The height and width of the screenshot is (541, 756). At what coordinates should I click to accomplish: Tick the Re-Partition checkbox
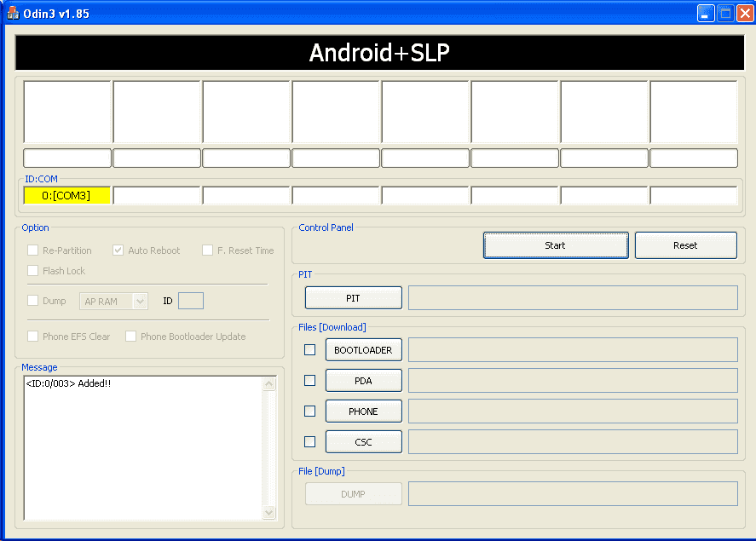pyautogui.click(x=32, y=250)
